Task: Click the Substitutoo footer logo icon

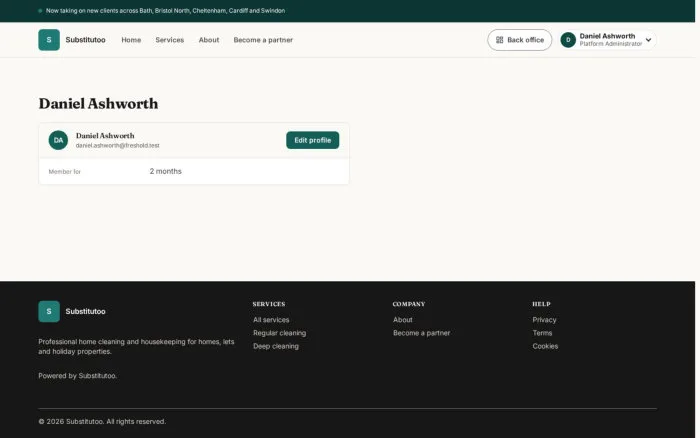Action: point(49,311)
